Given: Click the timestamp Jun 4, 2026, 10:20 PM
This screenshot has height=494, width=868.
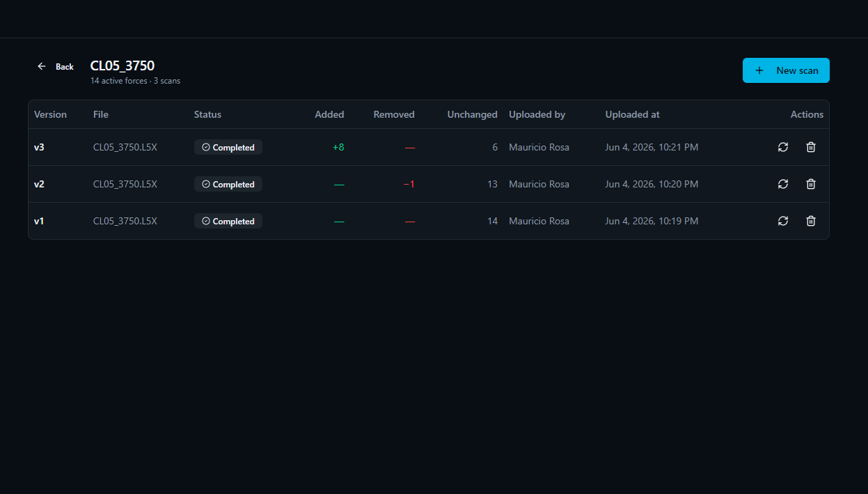Looking at the screenshot, I should 652,184.
